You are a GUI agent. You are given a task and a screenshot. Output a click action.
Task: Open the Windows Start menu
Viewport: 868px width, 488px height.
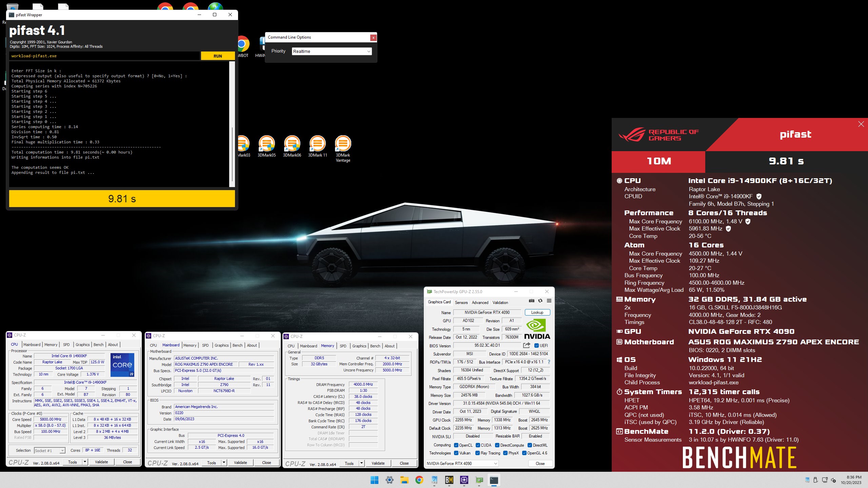pos(375,480)
